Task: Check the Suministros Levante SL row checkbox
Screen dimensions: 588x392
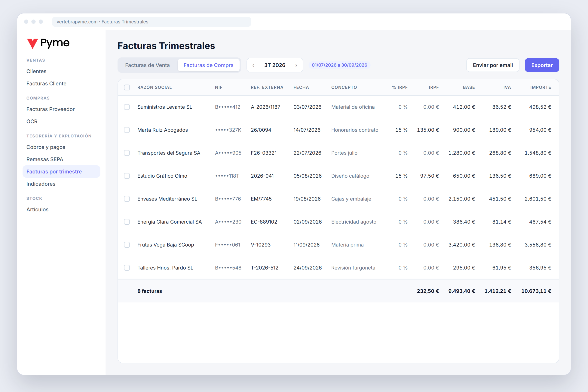Action: pyautogui.click(x=127, y=107)
